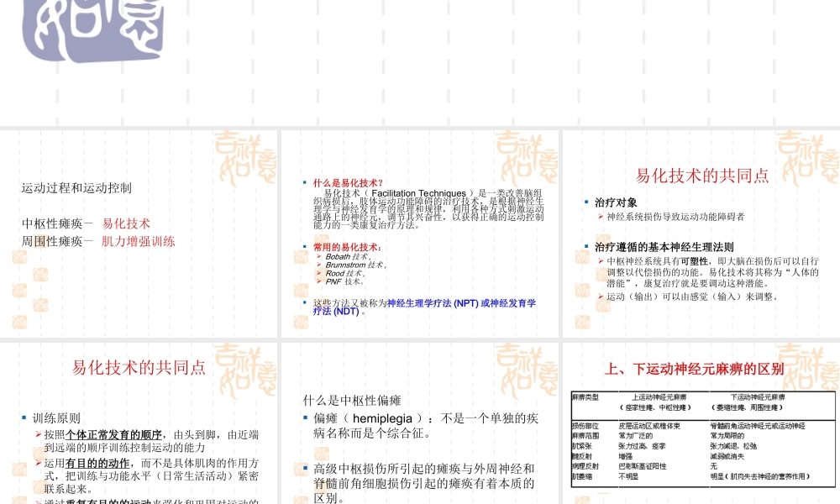Click the Brunnstrom 技术 list item
The image size is (840, 504).
[356, 265]
